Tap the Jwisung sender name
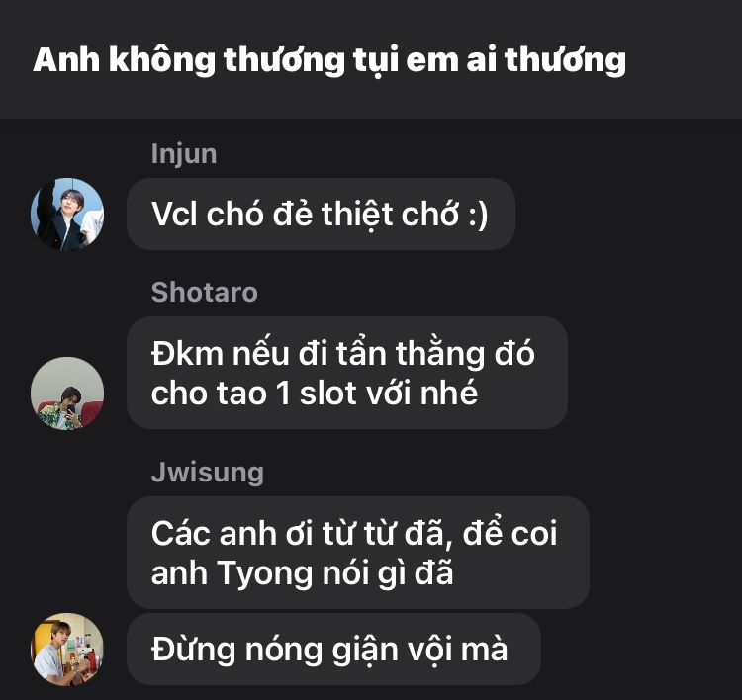Image resolution: width=742 pixels, height=700 pixels. pyautogui.click(x=208, y=472)
